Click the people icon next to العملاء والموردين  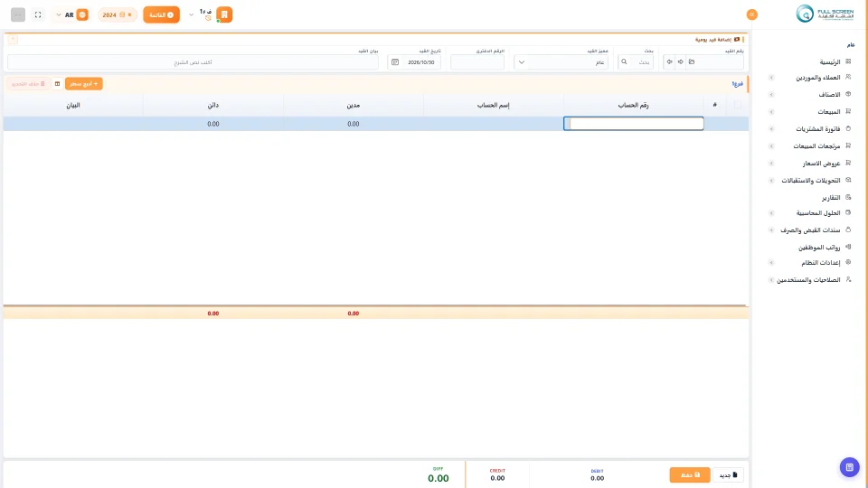(848, 77)
